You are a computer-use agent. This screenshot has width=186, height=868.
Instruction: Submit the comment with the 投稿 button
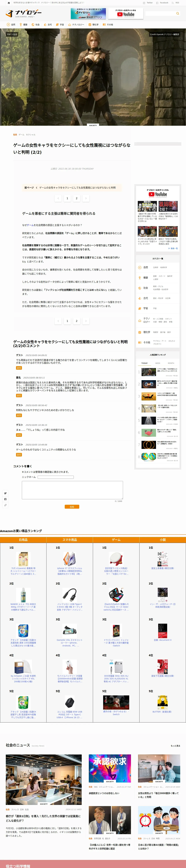(x=72, y=507)
